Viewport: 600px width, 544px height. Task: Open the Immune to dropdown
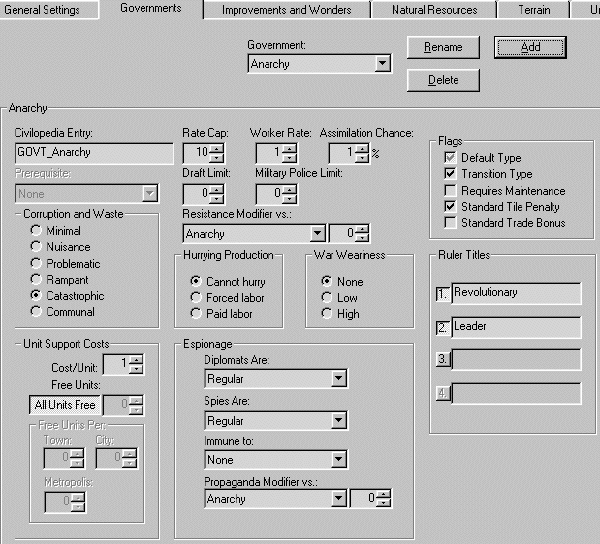click(x=339, y=460)
